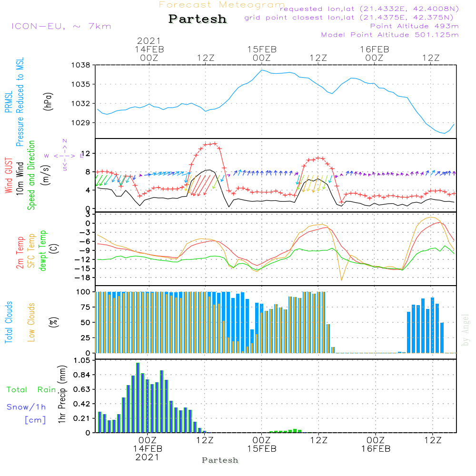Click the red Wind GUST legend label
476x476 pixels.
pyautogui.click(x=9, y=175)
